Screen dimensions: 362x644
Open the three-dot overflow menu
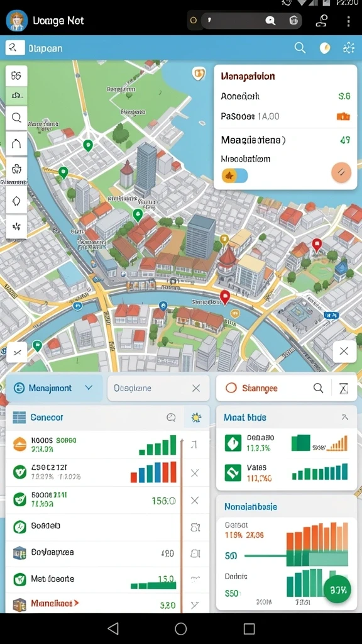point(348,21)
